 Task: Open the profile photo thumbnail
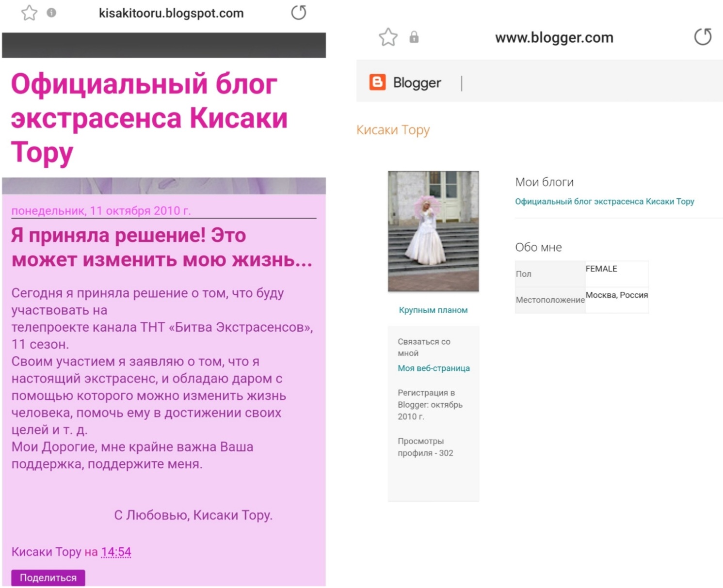coord(434,231)
